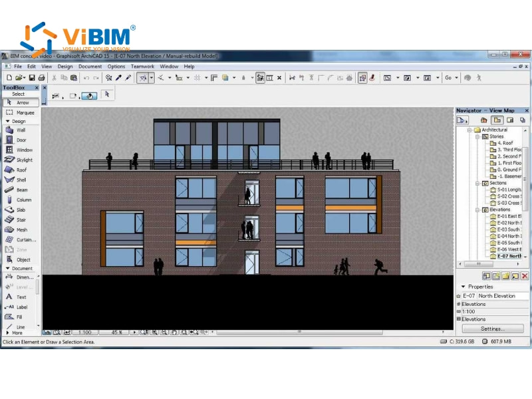Screen dimensions: 532x399
Task: Open the Document menu
Action: [x=90, y=66]
